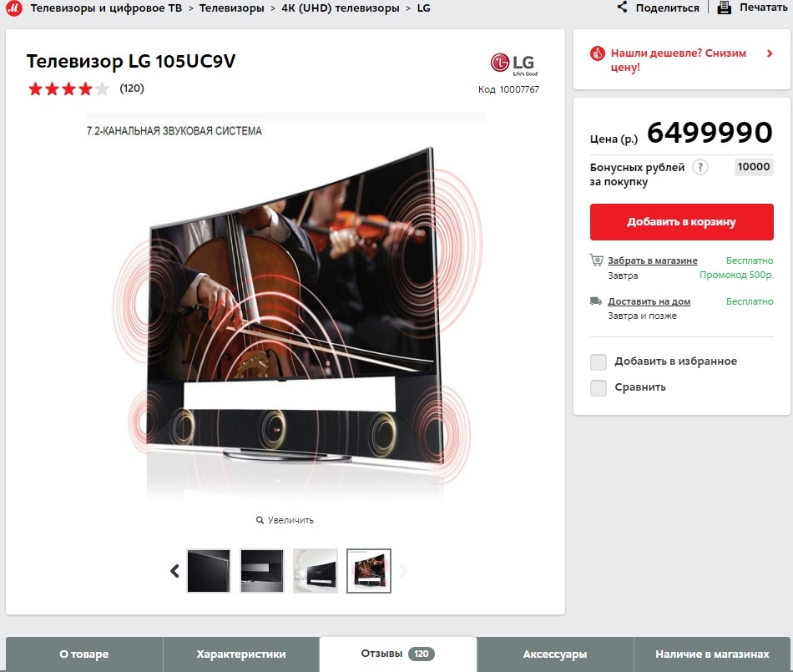Click the M.Video logo icon
This screenshot has height=672, width=793.
click(13, 8)
